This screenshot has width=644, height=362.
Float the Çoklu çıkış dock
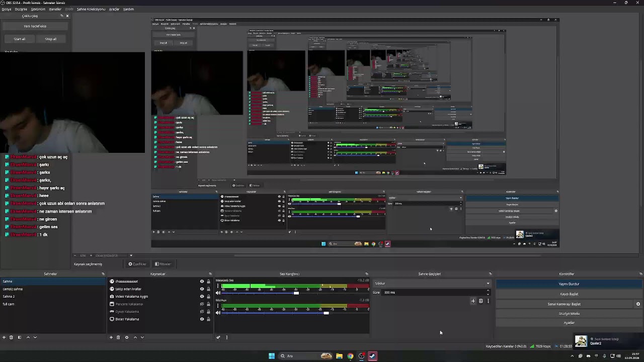pyautogui.click(x=62, y=16)
